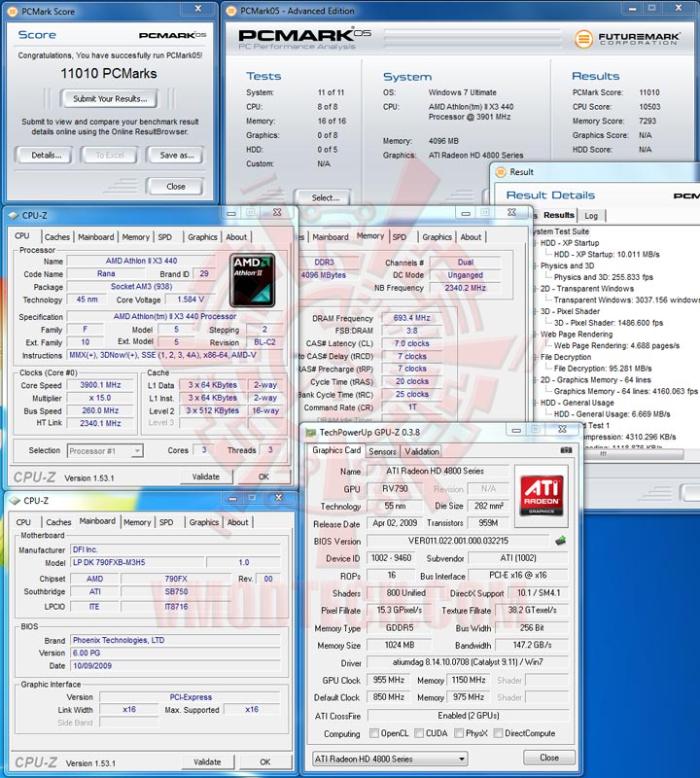Image resolution: width=700 pixels, height=778 pixels.
Task: Click the Memory Score value 7293
Action: click(x=647, y=121)
